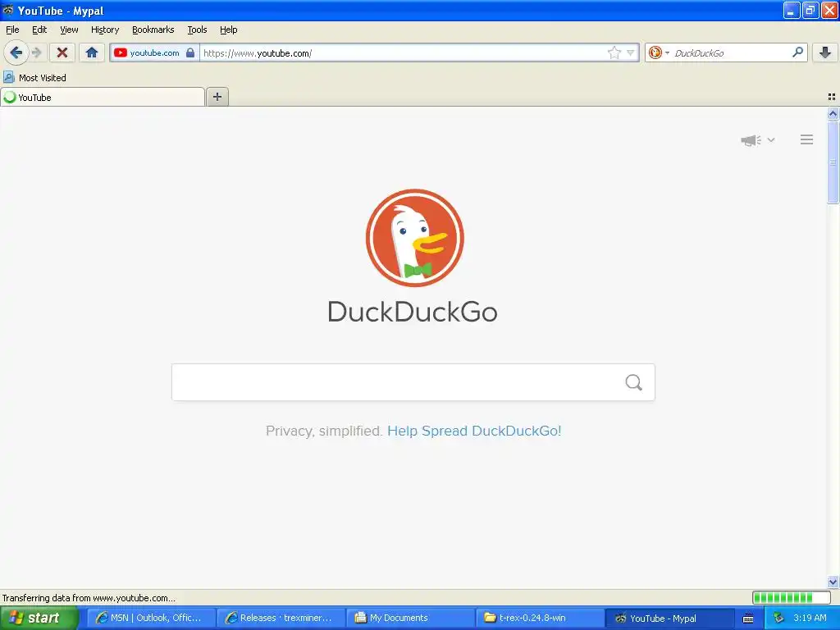
Task: Click the system tray icon beside the clock
Action: click(x=778, y=619)
